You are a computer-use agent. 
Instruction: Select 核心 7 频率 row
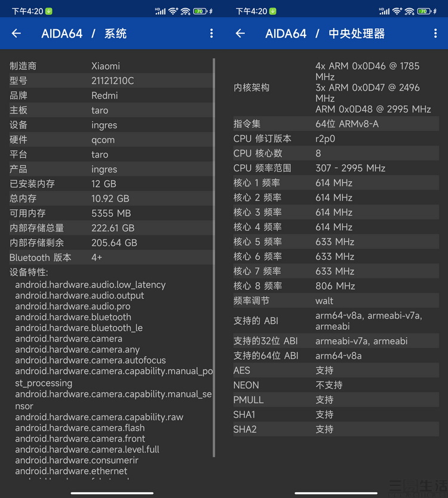(336, 271)
